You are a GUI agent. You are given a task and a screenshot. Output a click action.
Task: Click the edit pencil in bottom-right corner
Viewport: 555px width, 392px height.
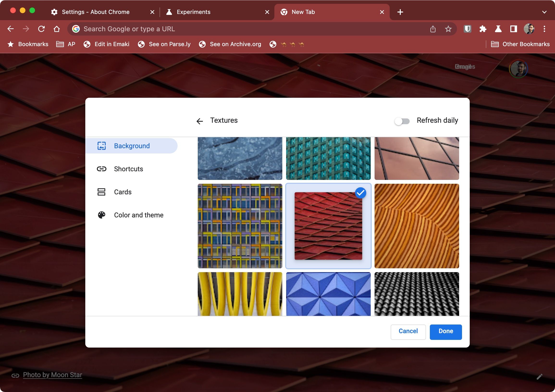540,376
